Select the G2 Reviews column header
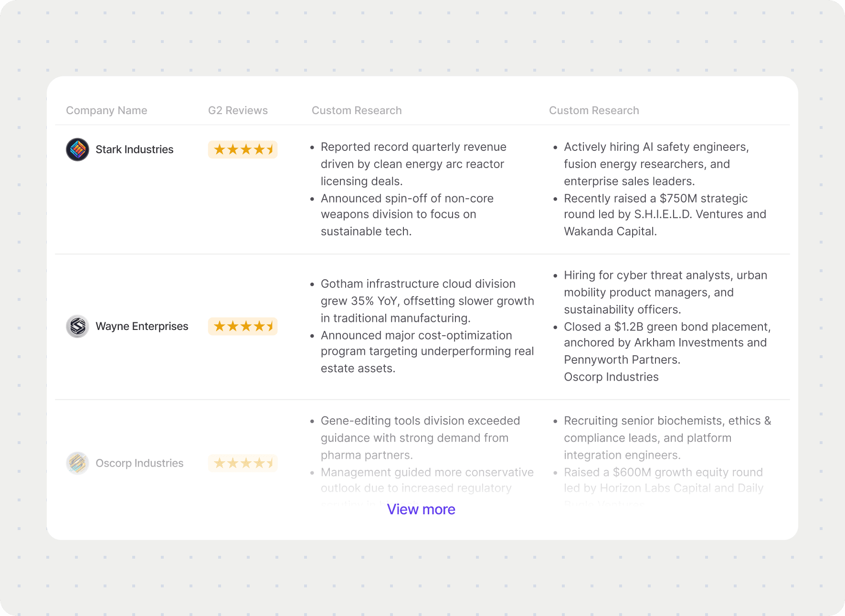This screenshot has height=616, width=845. 238,110
